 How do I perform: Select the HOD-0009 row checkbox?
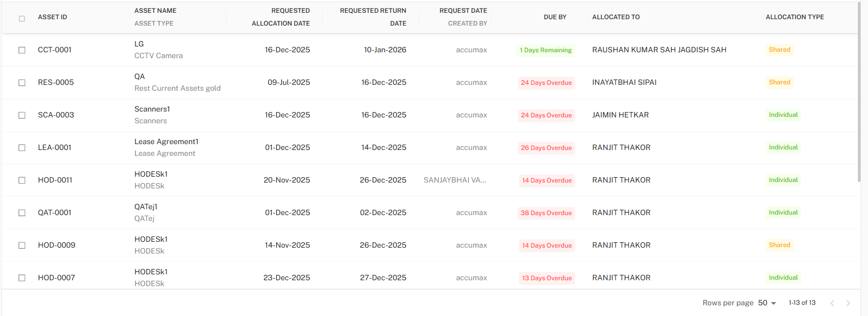click(x=22, y=246)
